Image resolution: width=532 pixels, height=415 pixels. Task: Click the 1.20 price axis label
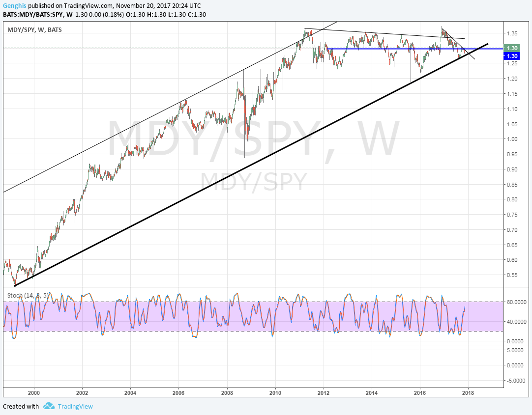tap(512, 79)
